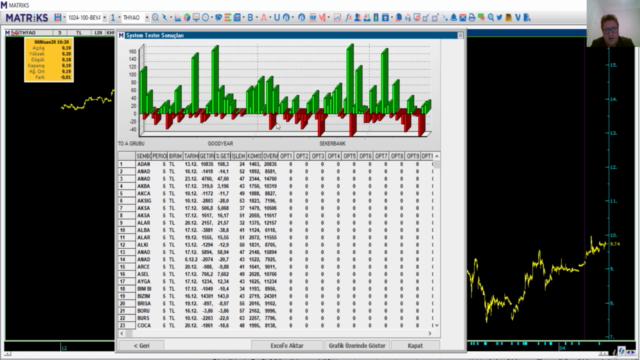Click row number 19 header cell
The image size is (640, 360).
127,296
